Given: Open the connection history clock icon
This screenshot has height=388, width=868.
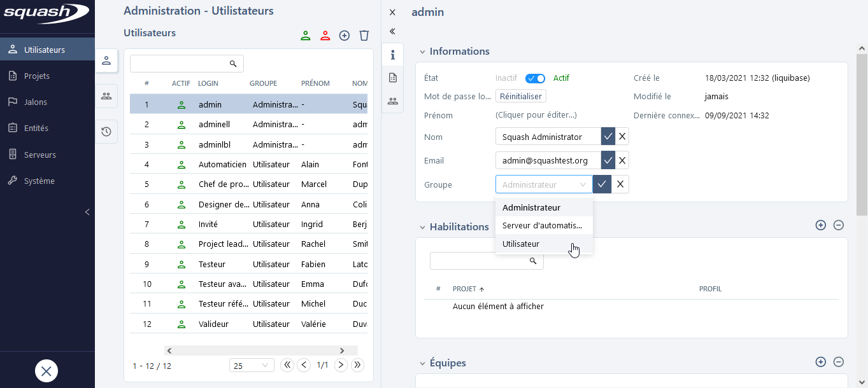Looking at the screenshot, I should click(106, 132).
